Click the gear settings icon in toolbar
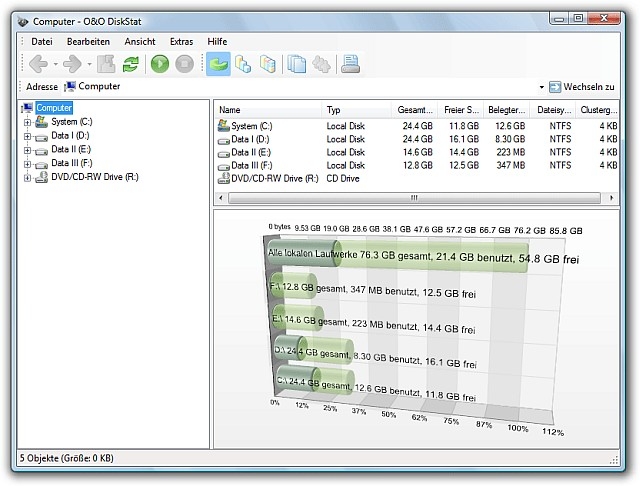 coord(322,64)
